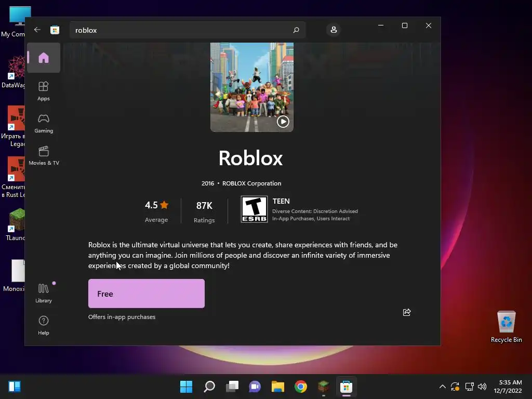Open the Minecraft block taskbar icon
The height and width of the screenshot is (399, 532).
coord(323,387)
